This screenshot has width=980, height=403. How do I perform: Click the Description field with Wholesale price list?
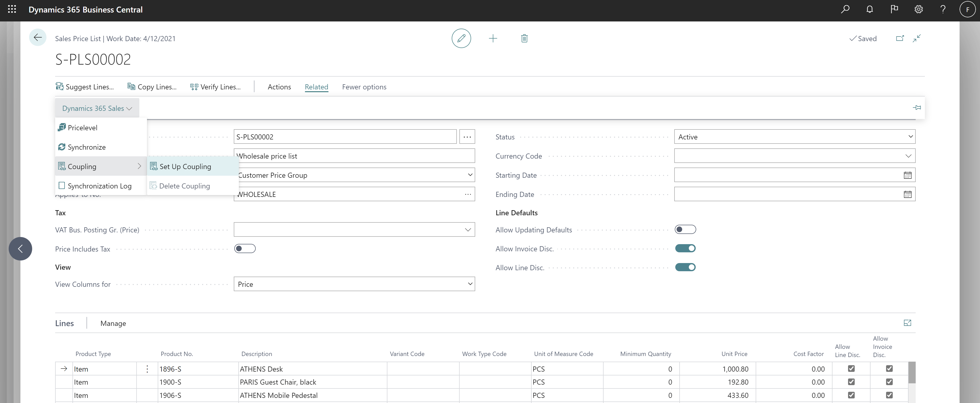click(x=354, y=156)
